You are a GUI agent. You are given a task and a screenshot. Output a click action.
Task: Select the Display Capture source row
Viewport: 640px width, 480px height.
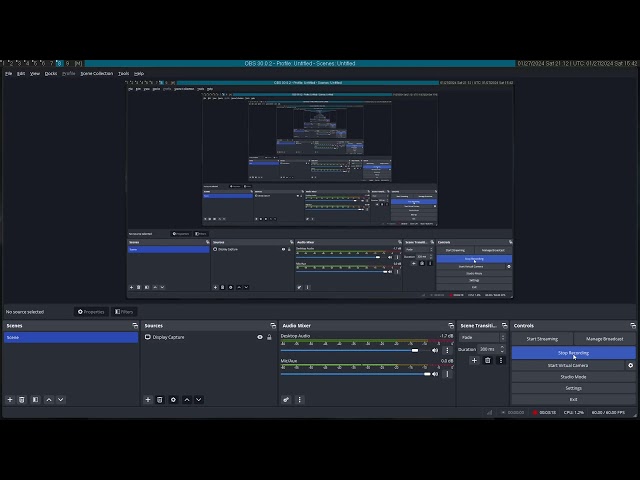pos(208,337)
